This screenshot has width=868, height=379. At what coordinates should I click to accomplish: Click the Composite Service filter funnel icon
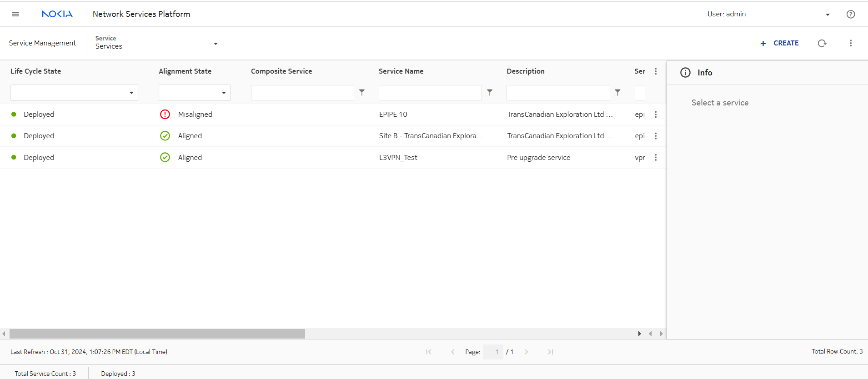[x=362, y=92]
